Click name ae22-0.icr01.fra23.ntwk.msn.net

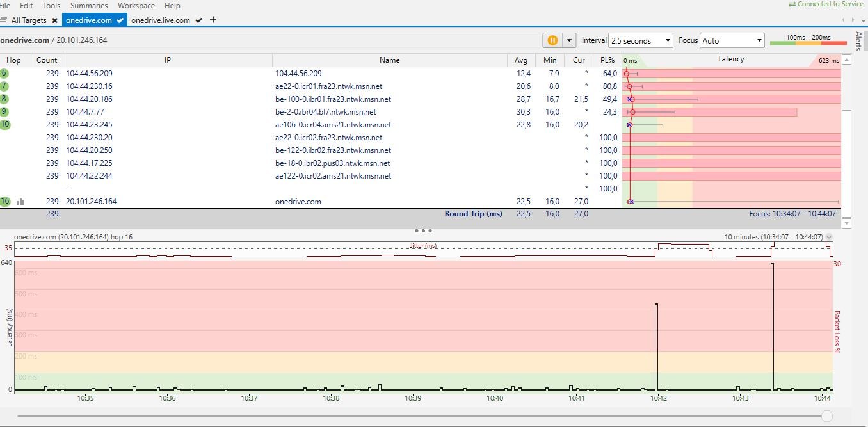click(328, 86)
